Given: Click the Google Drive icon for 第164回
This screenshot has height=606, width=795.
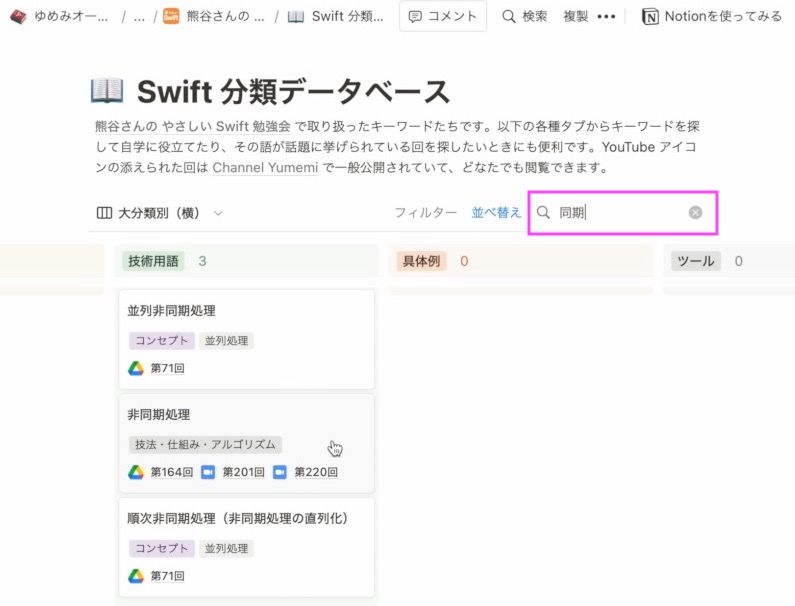Looking at the screenshot, I should (x=136, y=472).
